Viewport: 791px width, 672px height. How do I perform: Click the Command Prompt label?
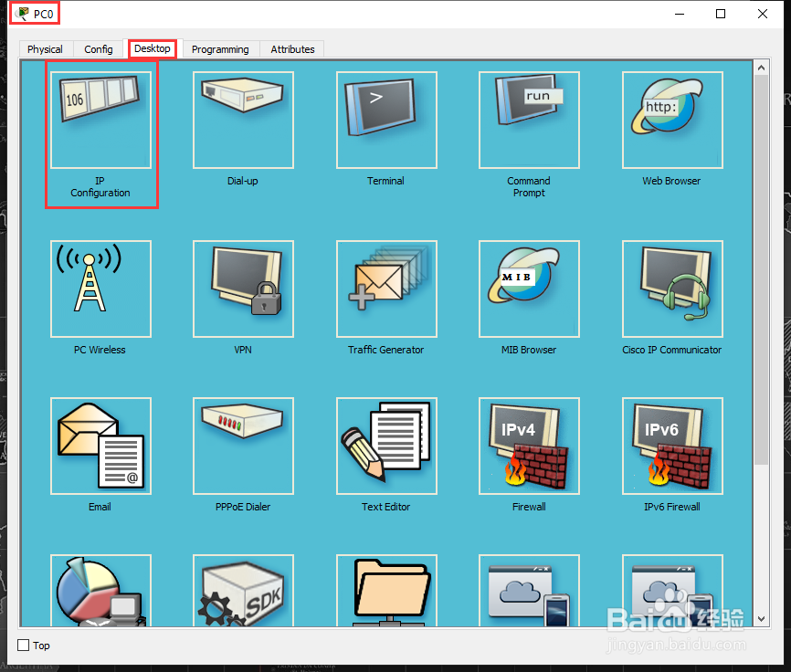529,186
